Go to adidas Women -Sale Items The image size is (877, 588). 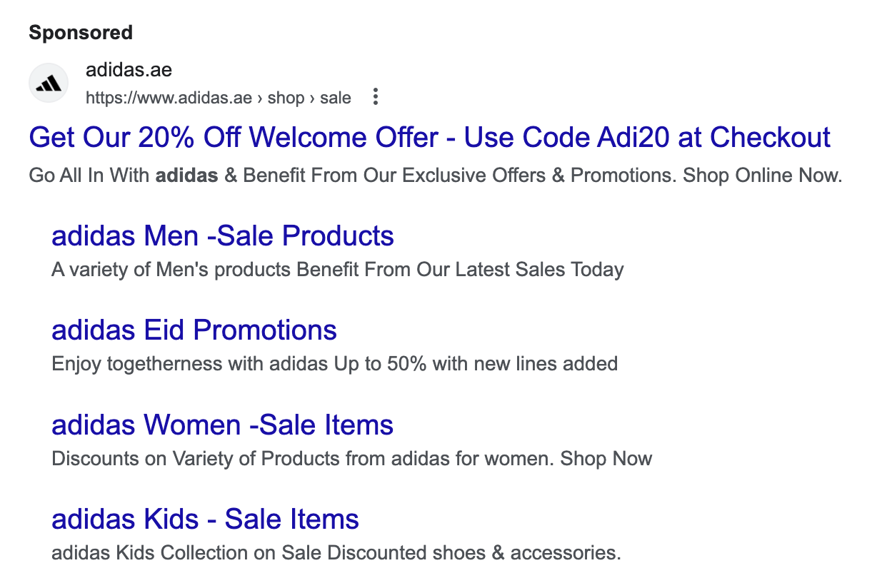click(222, 425)
